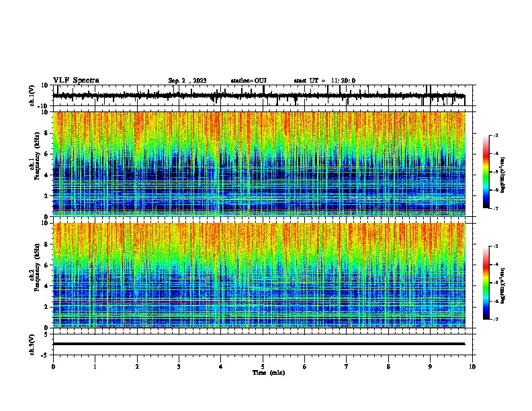This screenshot has width=532, height=411.
Task: Click the time axis tick label '5'
Action: [263, 367]
